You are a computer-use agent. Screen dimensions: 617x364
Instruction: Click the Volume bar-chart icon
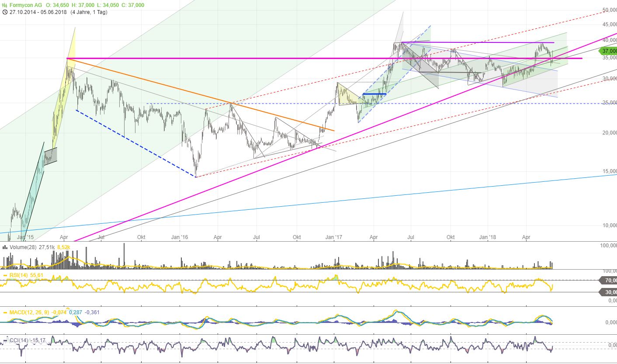(x=4, y=247)
